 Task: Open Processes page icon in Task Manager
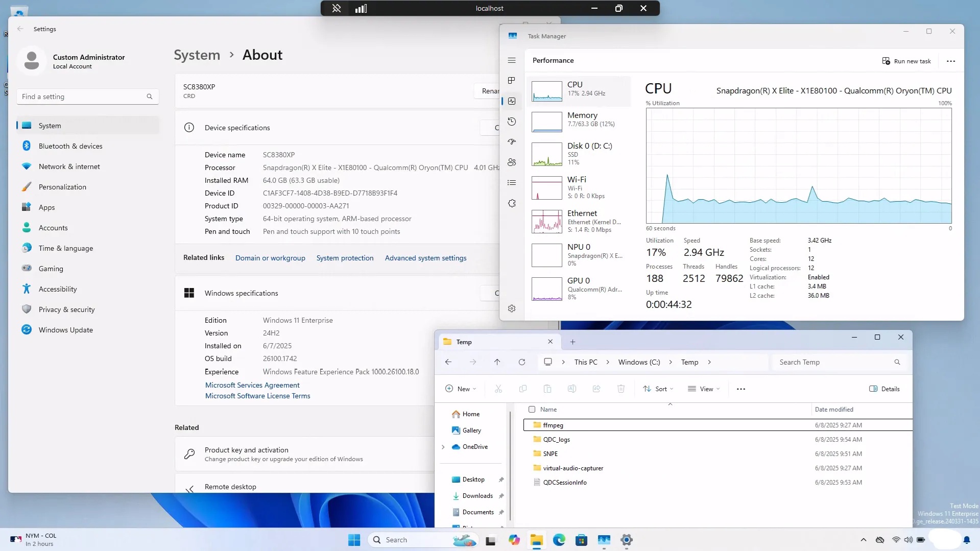click(512, 81)
